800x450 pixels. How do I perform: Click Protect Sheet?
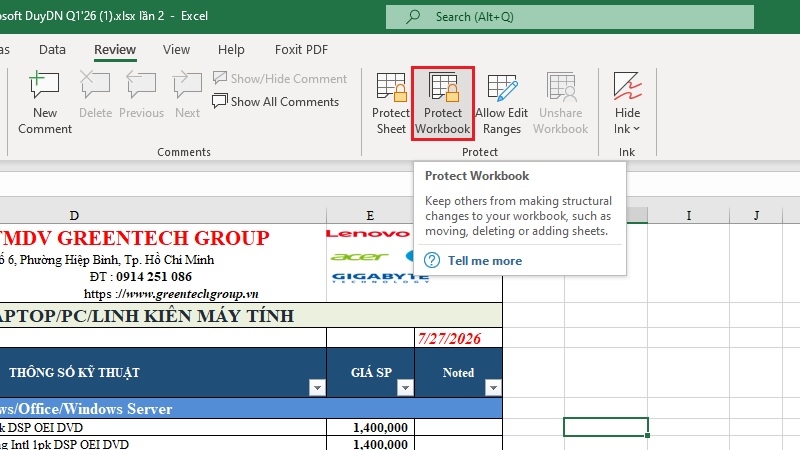click(391, 103)
